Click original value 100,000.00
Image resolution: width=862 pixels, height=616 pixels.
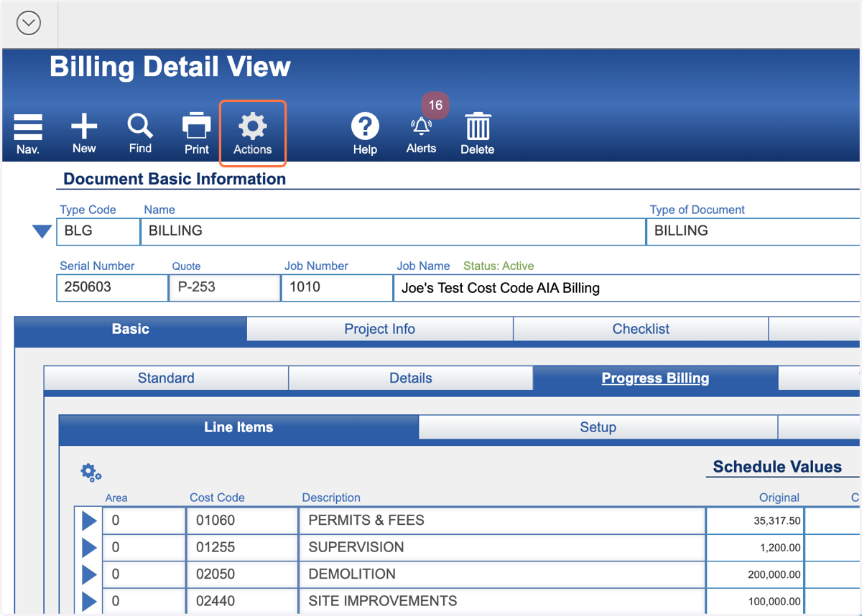tap(755, 602)
